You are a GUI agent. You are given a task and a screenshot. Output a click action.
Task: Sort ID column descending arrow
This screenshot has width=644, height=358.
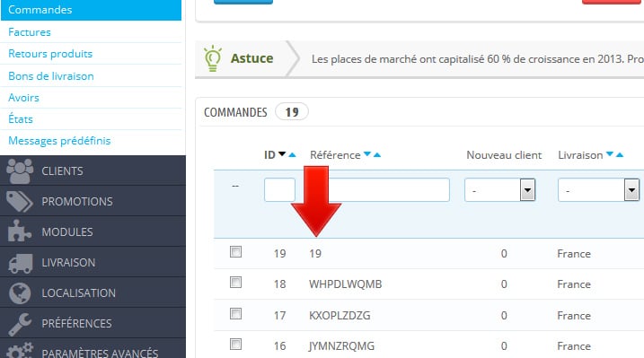coord(282,154)
